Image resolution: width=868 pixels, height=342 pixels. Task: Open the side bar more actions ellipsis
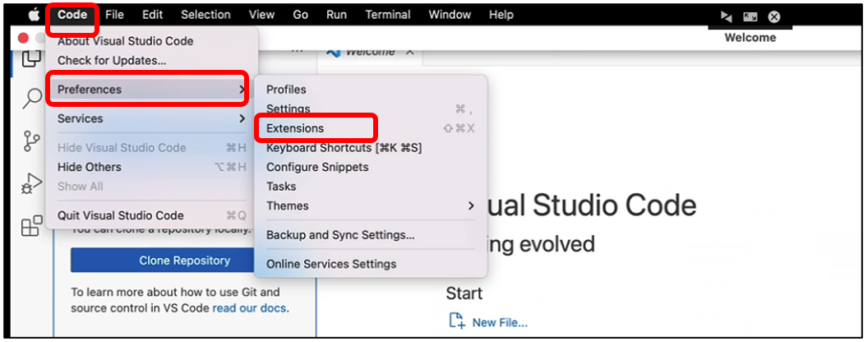pos(298,50)
